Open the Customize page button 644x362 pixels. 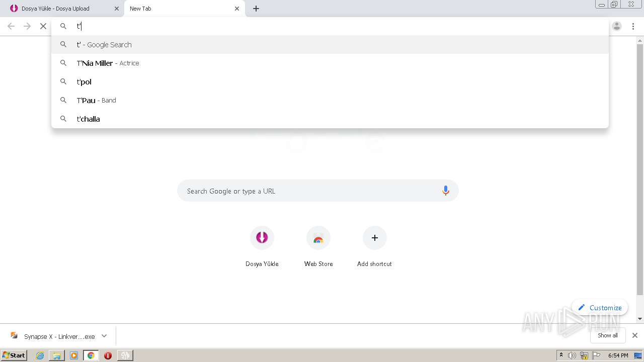600,308
